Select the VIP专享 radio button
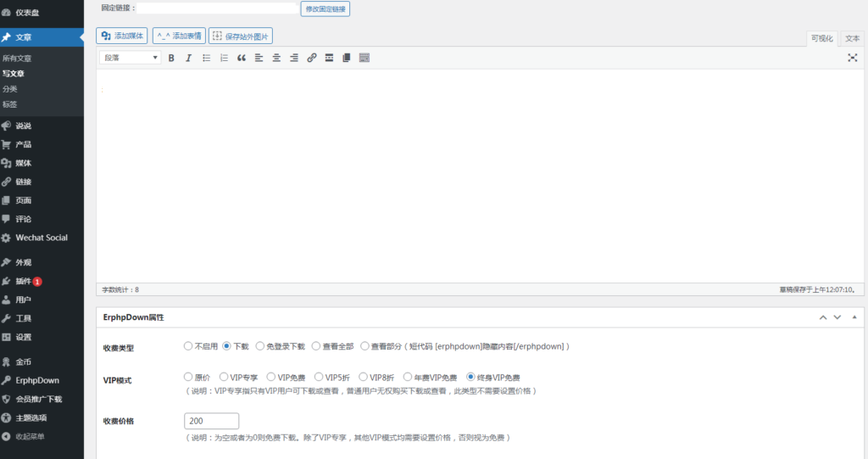Viewport: 868px width, 459px height. [224, 377]
